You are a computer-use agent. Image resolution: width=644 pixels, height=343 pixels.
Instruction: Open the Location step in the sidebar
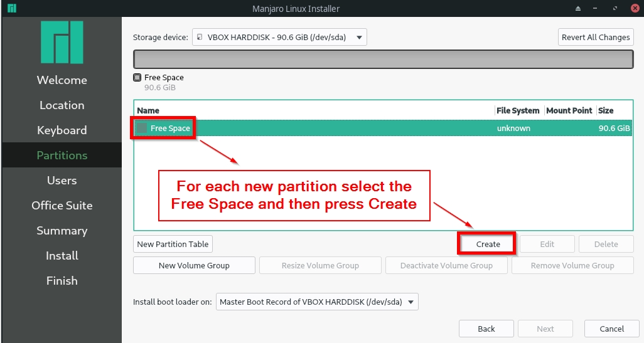click(62, 105)
